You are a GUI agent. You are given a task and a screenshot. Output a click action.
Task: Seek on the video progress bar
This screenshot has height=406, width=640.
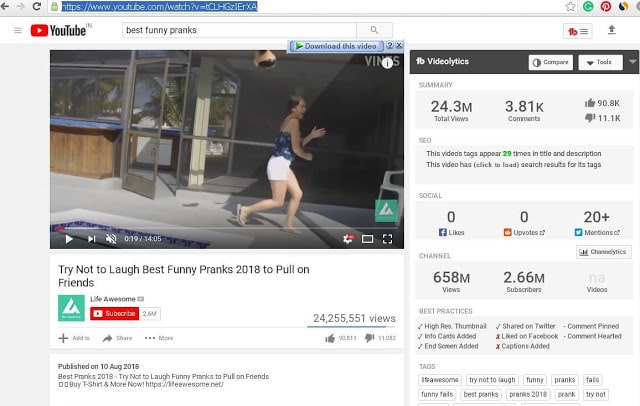(227, 228)
